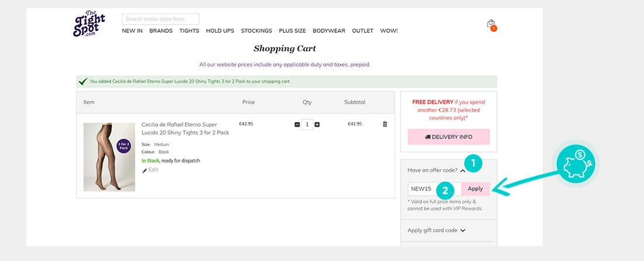
Task: Expand the Apply gift card code section
Action: point(436,231)
